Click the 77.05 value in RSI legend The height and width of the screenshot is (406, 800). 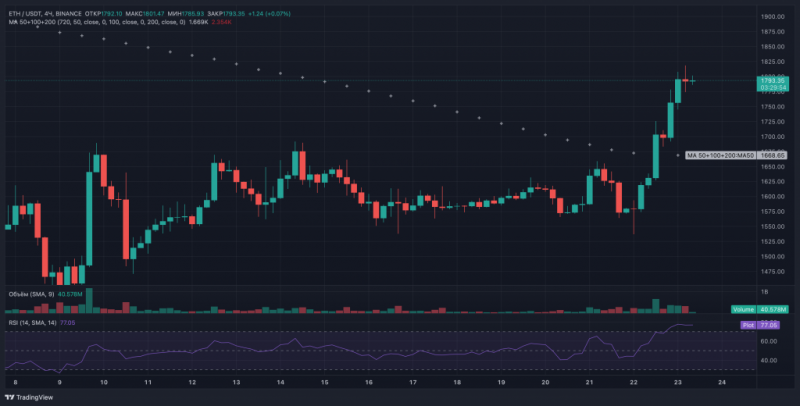pyautogui.click(x=67, y=323)
